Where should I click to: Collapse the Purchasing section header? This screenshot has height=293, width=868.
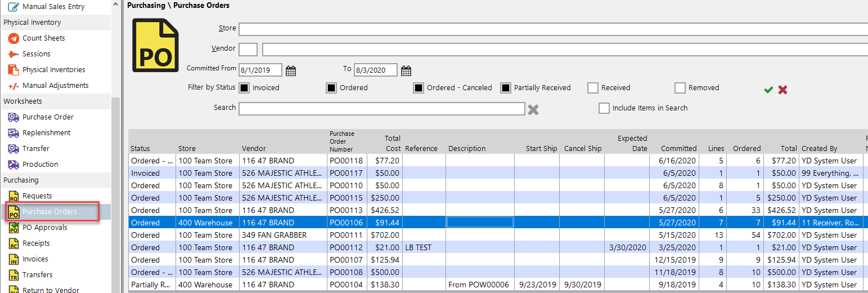(56, 180)
